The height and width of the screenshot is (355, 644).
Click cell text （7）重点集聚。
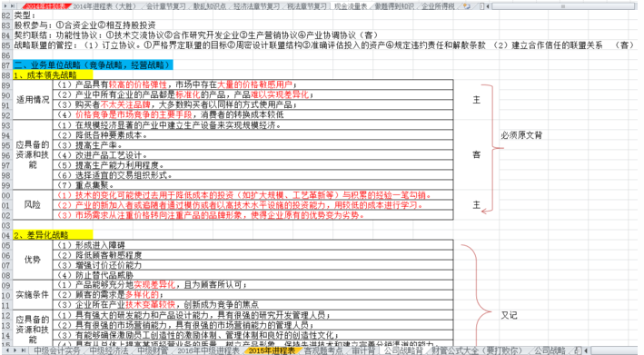[x=84, y=185]
